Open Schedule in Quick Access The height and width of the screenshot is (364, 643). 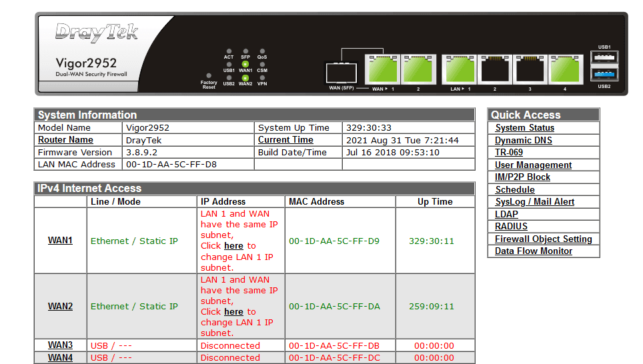(x=515, y=190)
